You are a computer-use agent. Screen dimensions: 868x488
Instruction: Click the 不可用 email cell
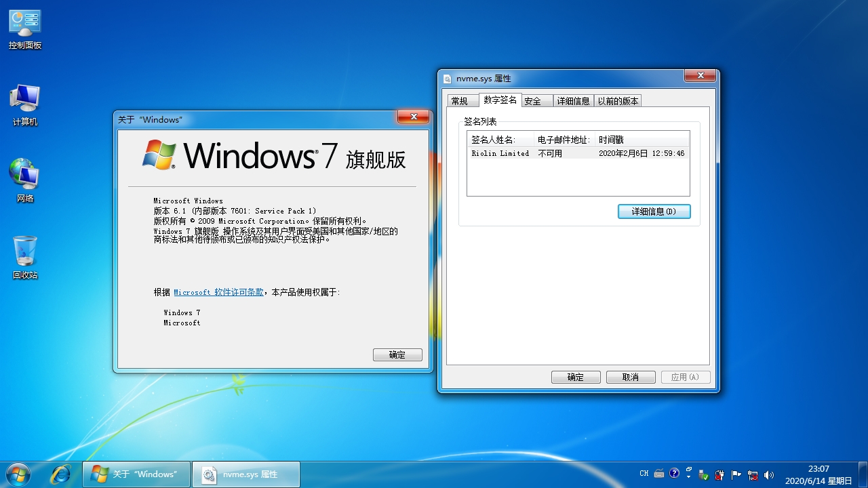550,153
